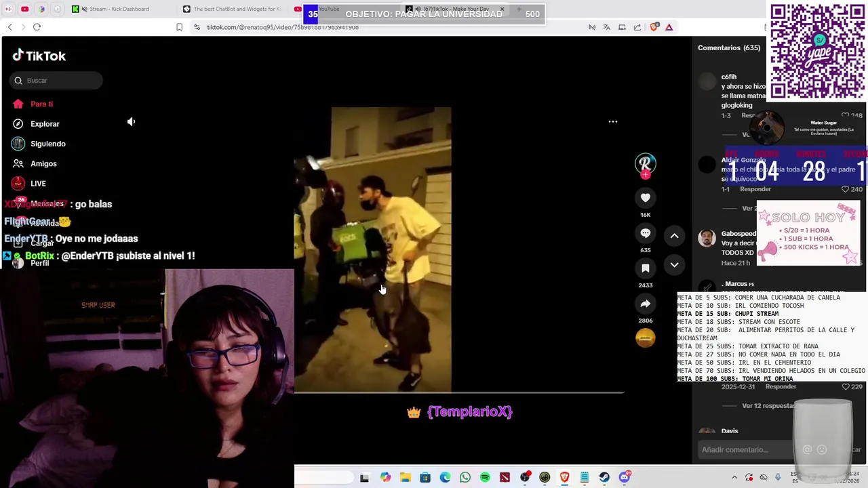Click the browser share page icon

(637, 27)
